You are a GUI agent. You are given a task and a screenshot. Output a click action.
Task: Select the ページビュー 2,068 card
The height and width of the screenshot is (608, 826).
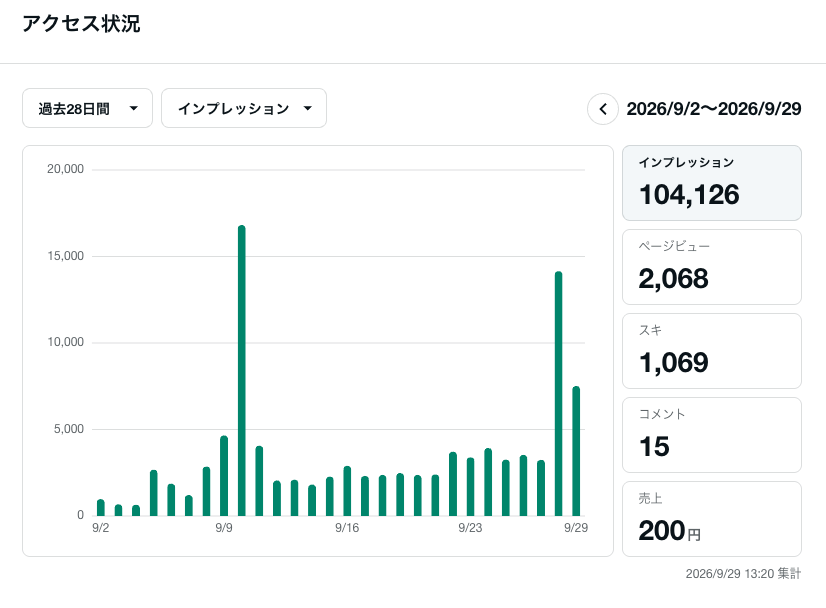coord(712,267)
